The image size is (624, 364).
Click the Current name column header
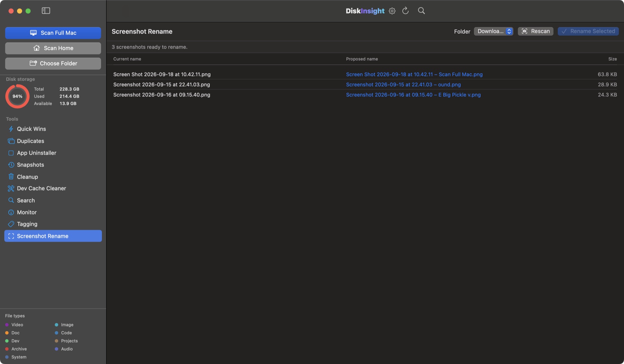pos(127,59)
